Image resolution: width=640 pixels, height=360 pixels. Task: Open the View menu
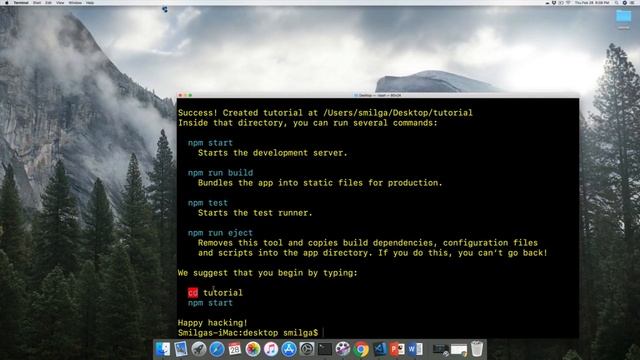click(60, 2)
